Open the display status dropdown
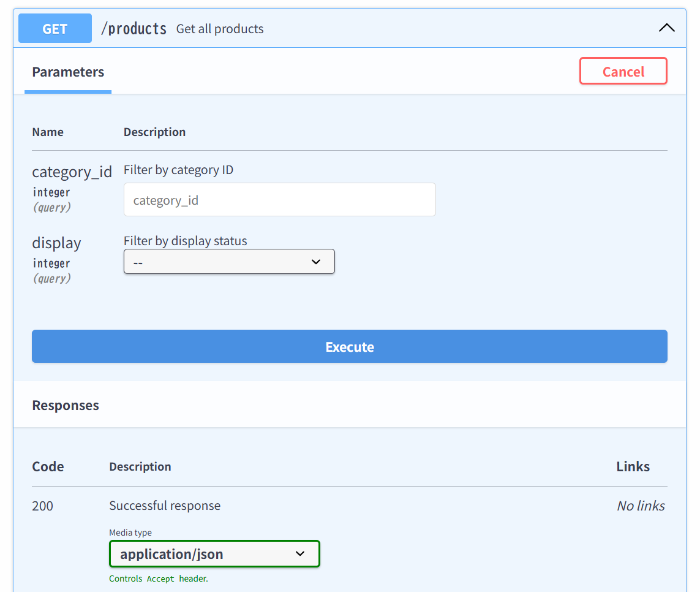 pyautogui.click(x=229, y=262)
